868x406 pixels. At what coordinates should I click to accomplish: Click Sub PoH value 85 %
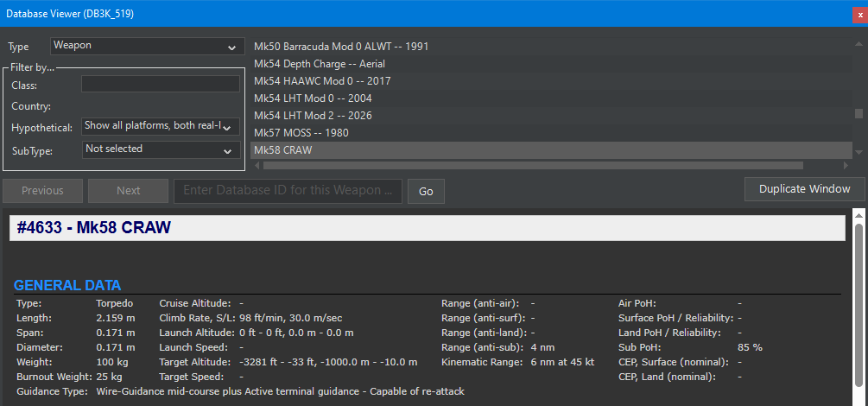coord(750,348)
